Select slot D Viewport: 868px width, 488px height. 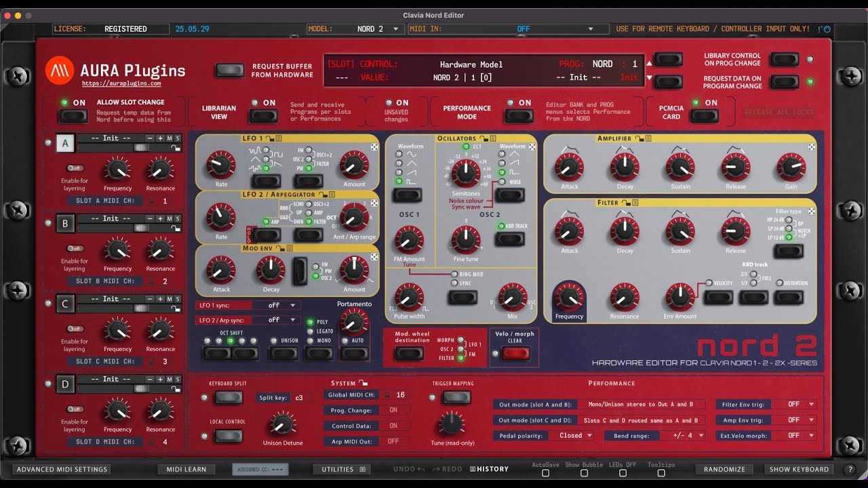[65, 384]
